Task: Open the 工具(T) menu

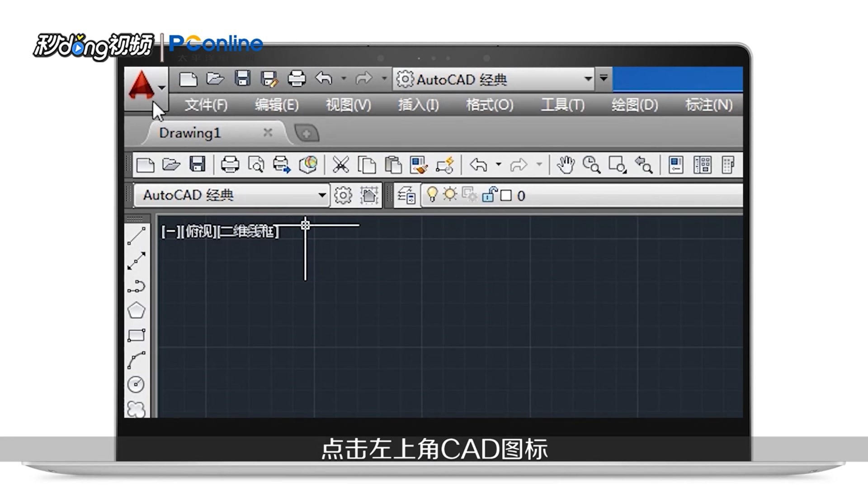Action: (x=563, y=105)
